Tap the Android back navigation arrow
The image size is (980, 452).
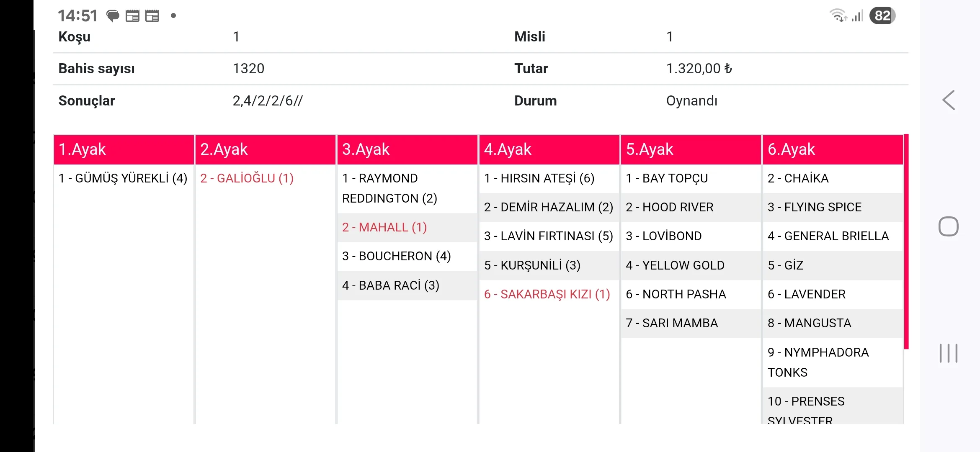[949, 100]
